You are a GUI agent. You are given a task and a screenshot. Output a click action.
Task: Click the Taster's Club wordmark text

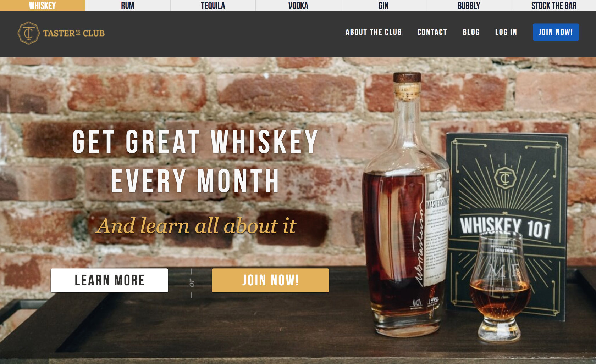pos(74,33)
